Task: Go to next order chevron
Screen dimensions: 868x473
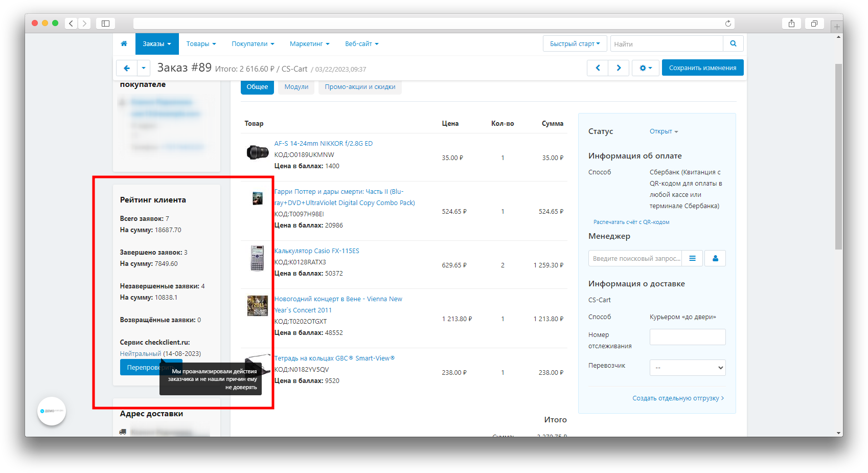Action: point(619,68)
